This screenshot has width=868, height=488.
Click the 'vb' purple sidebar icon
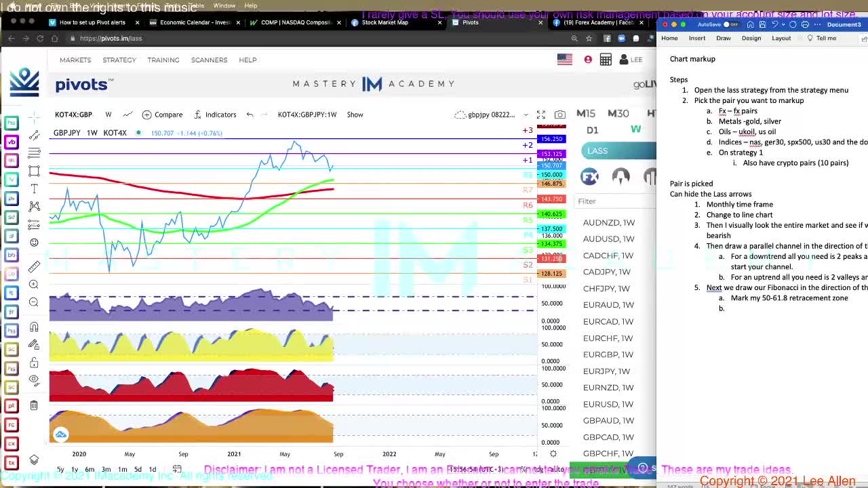coord(11,142)
